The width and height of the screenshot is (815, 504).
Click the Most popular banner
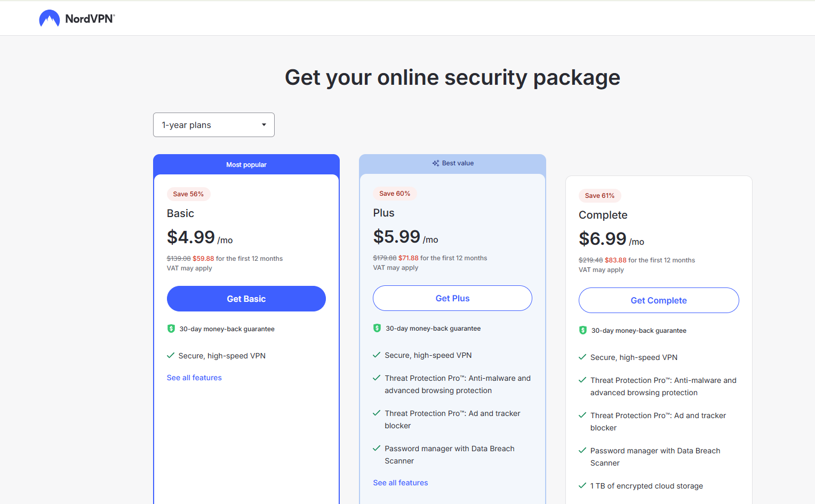click(246, 164)
